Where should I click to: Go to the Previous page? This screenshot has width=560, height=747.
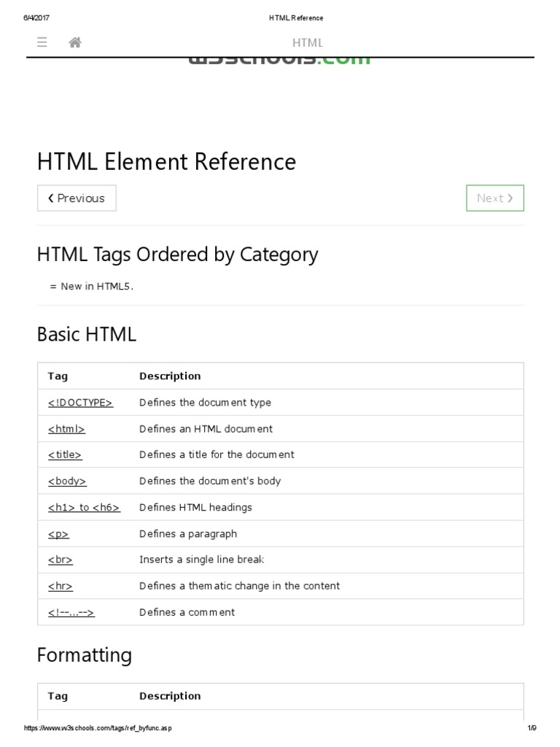pos(77,198)
